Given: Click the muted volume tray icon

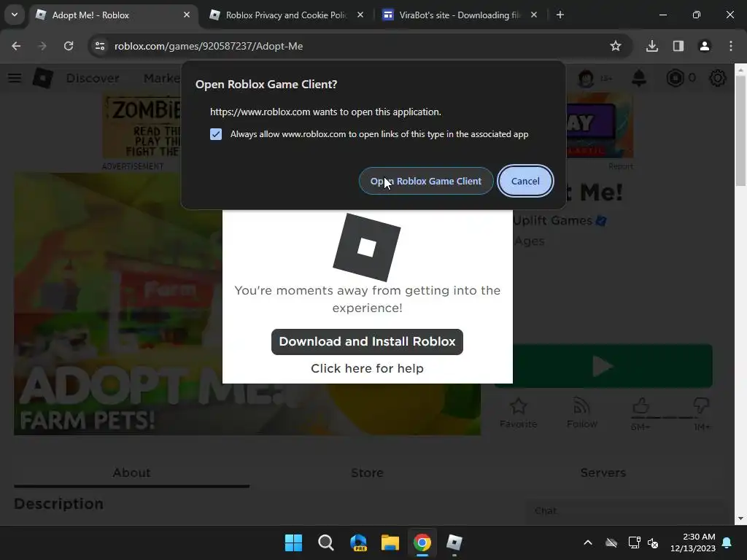Looking at the screenshot, I should pos(653,542).
